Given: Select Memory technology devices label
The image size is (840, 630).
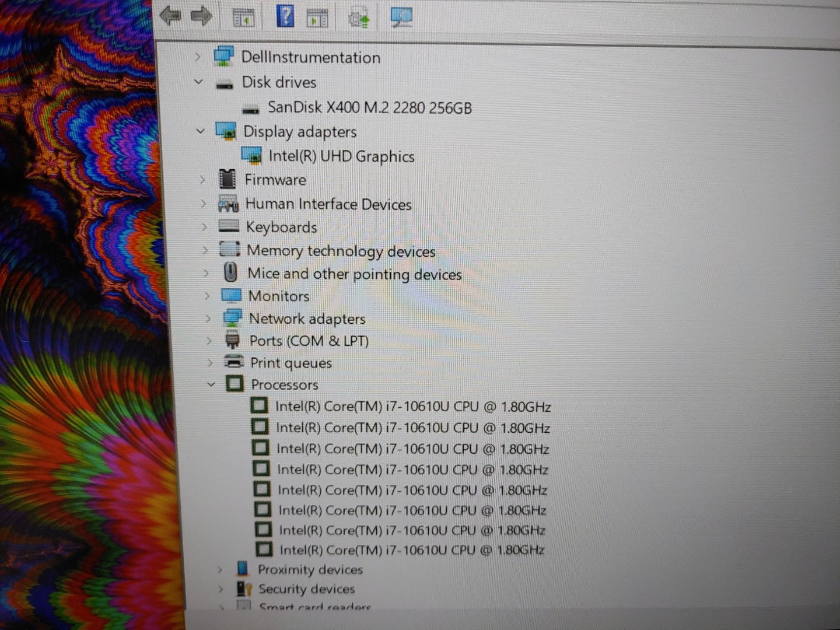Looking at the screenshot, I should coord(341,251).
